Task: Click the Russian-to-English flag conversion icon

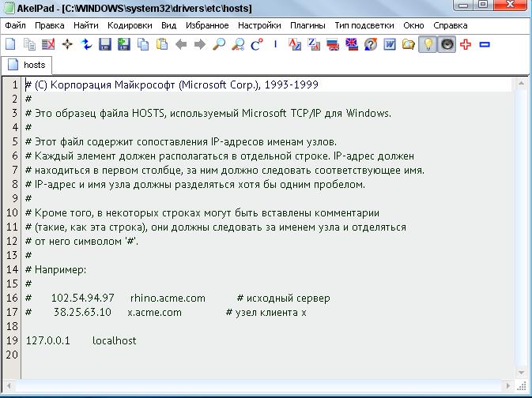Action: pyautogui.click(x=333, y=44)
